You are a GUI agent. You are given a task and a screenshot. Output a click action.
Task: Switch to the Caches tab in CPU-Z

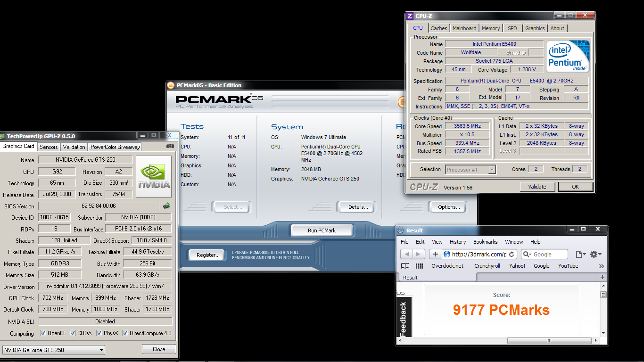[x=439, y=28]
